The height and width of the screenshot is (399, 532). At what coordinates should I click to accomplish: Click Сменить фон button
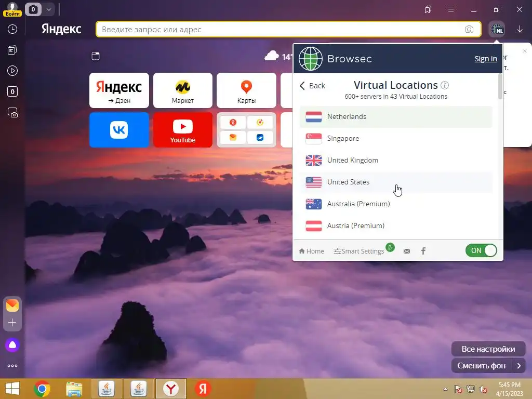click(482, 366)
